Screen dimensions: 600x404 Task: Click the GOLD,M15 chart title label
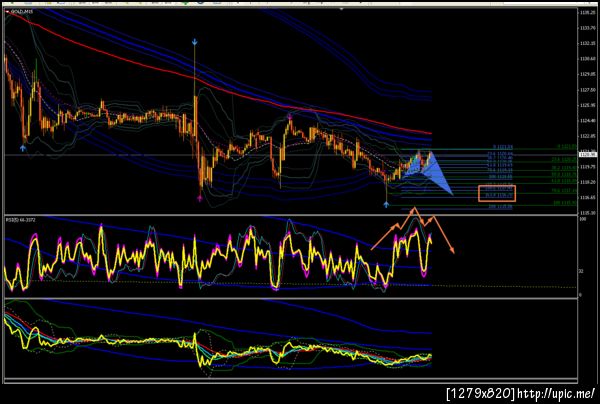click(22, 12)
